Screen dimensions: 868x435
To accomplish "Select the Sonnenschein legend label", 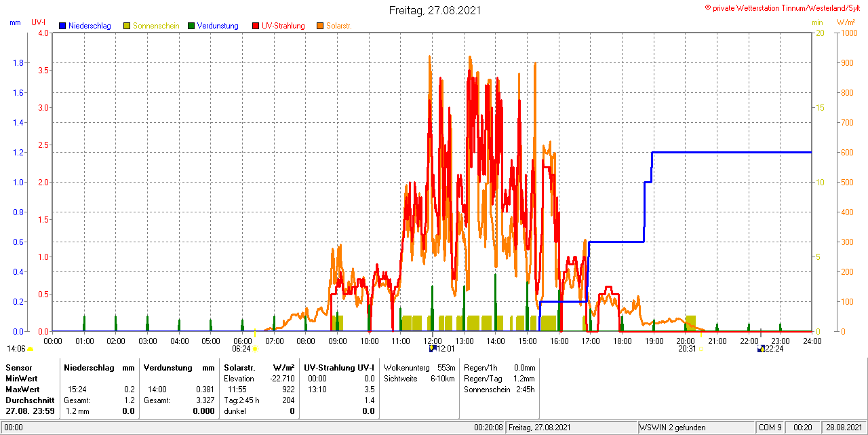I will pos(156,26).
